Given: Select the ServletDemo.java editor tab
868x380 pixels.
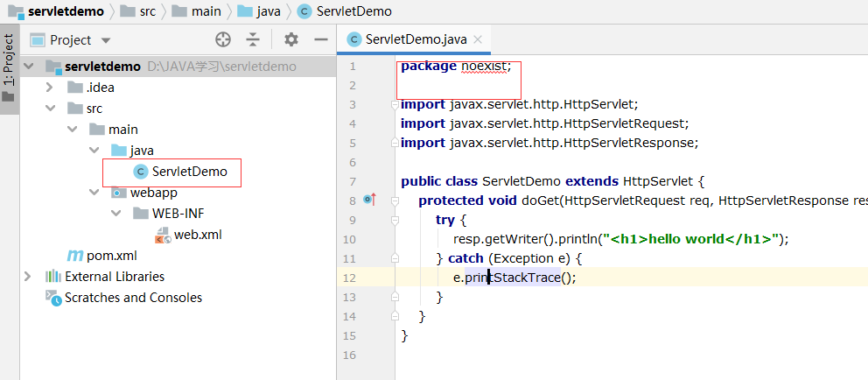Looking at the screenshot, I should 414,39.
